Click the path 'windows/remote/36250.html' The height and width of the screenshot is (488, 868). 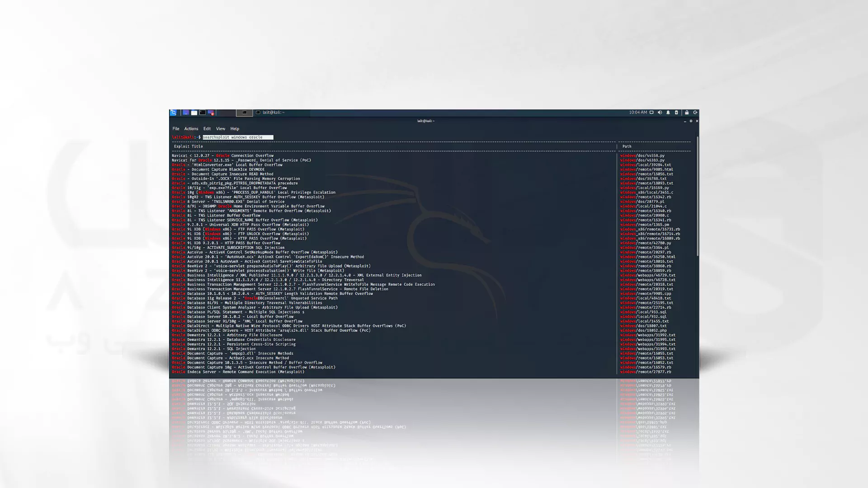648,257
